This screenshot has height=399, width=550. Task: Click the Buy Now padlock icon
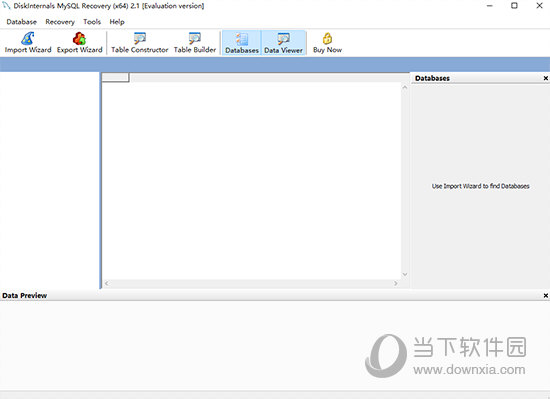[327, 38]
